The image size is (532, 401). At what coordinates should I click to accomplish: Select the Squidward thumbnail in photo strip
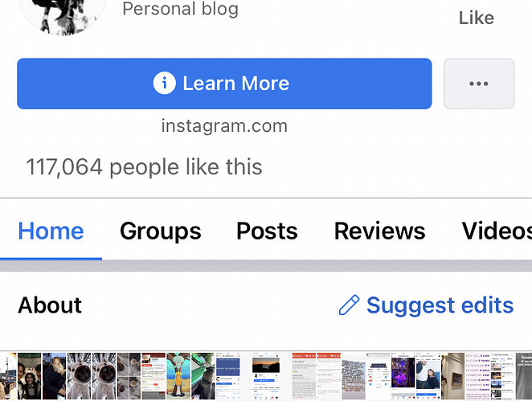pyautogui.click(x=178, y=376)
